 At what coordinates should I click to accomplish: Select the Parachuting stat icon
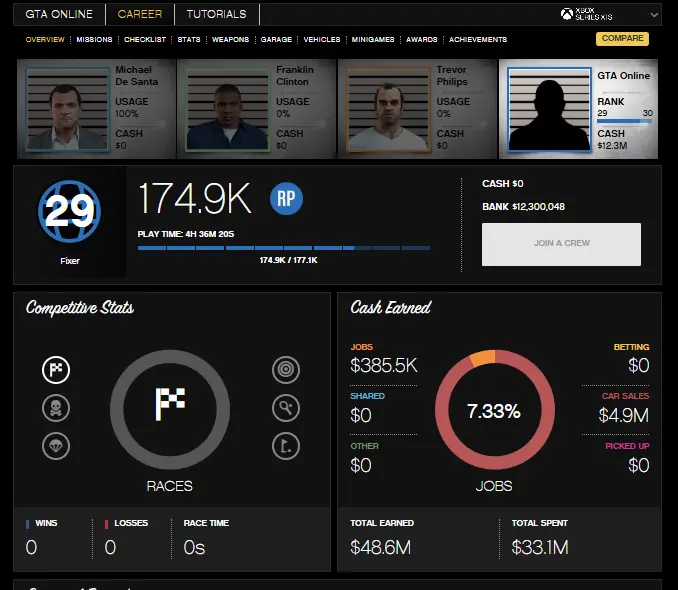click(x=56, y=445)
